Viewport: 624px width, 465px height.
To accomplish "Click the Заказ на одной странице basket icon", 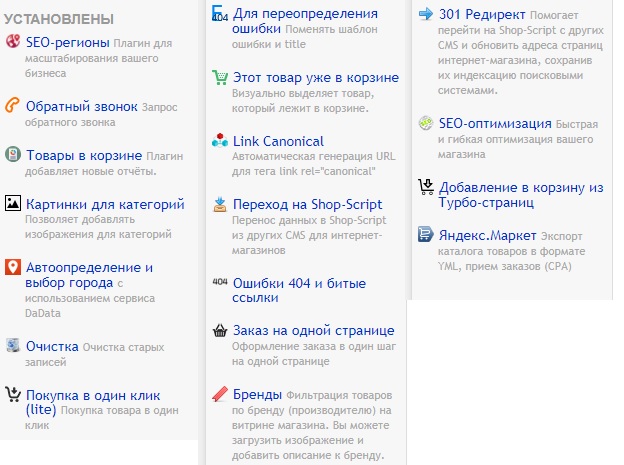I will pyautogui.click(x=220, y=330).
